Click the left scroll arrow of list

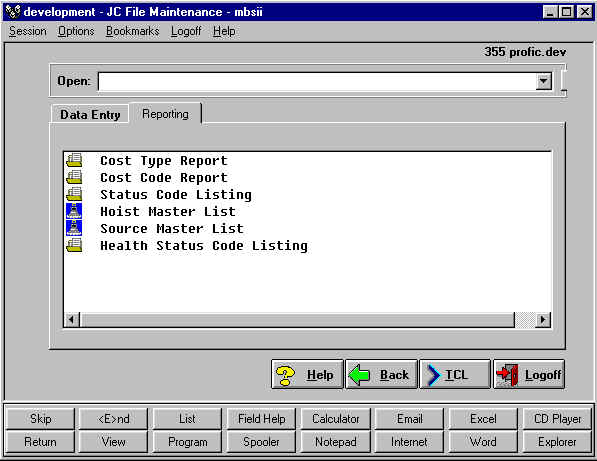pos(72,319)
